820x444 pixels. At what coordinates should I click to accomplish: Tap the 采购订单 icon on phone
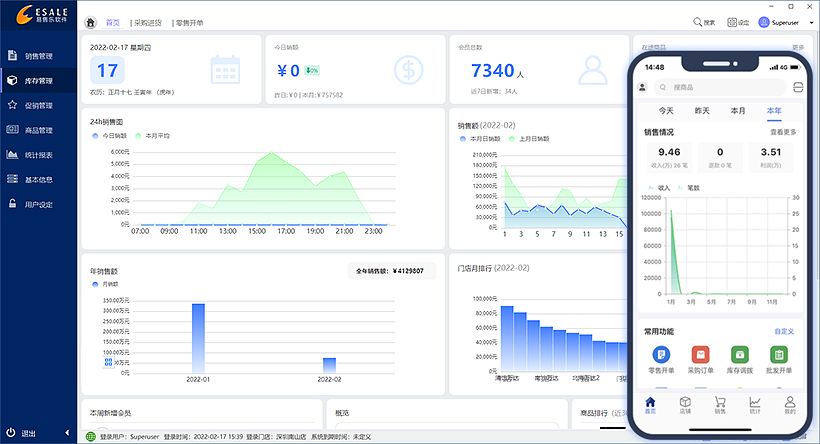click(x=700, y=356)
